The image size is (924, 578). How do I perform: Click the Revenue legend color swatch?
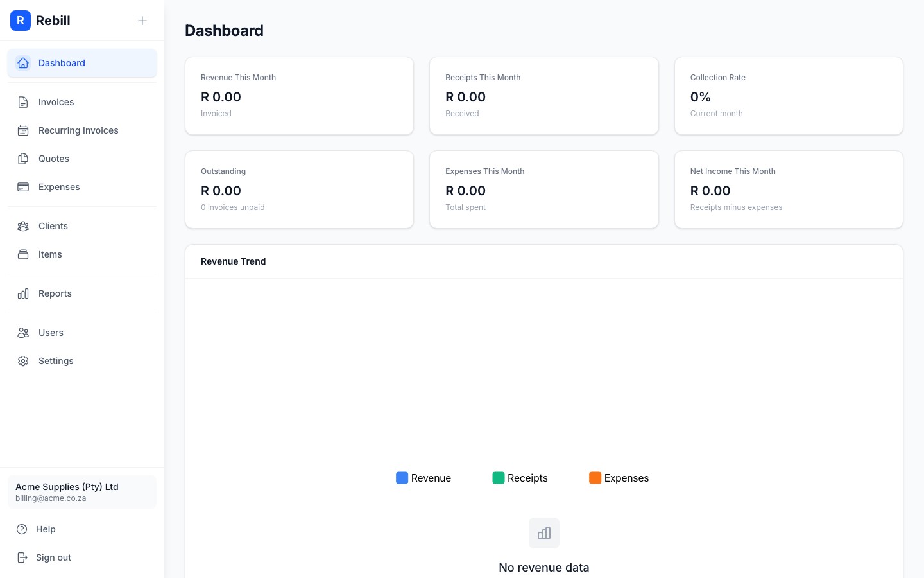[402, 478]
